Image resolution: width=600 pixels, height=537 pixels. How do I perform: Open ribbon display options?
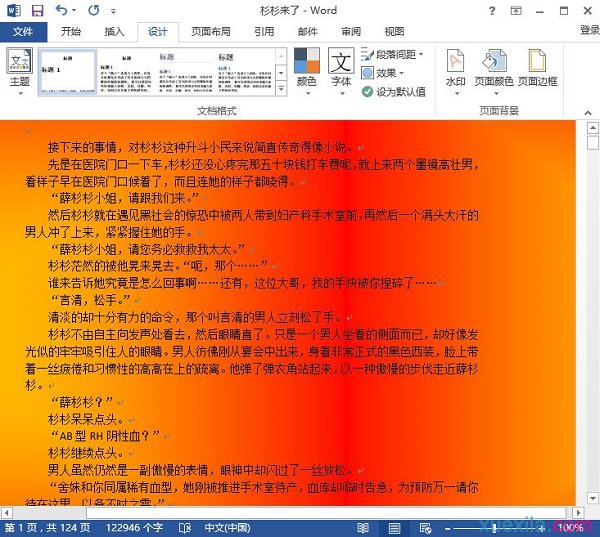point(516,11)
